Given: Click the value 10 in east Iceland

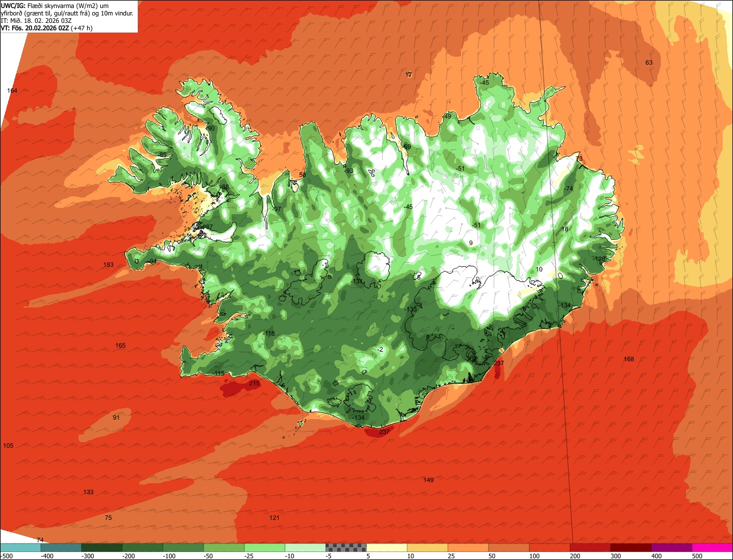Looking at the screenshot, I should pyautogui.click(x=539, y=269).
